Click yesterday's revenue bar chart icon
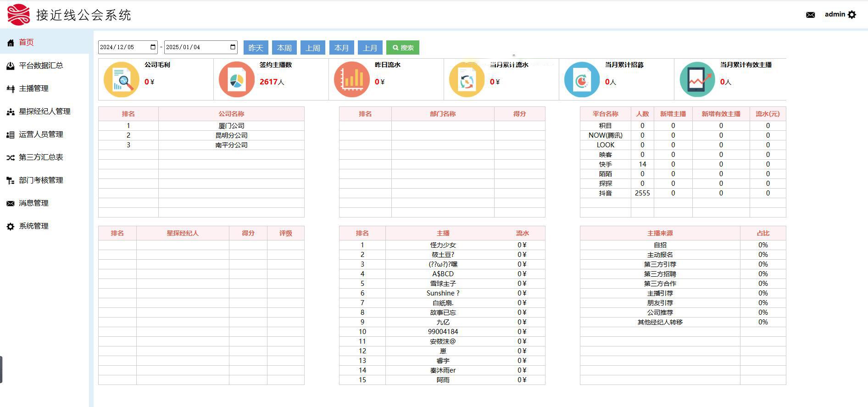Screen dimensions: 868x407 coord(352,80)
